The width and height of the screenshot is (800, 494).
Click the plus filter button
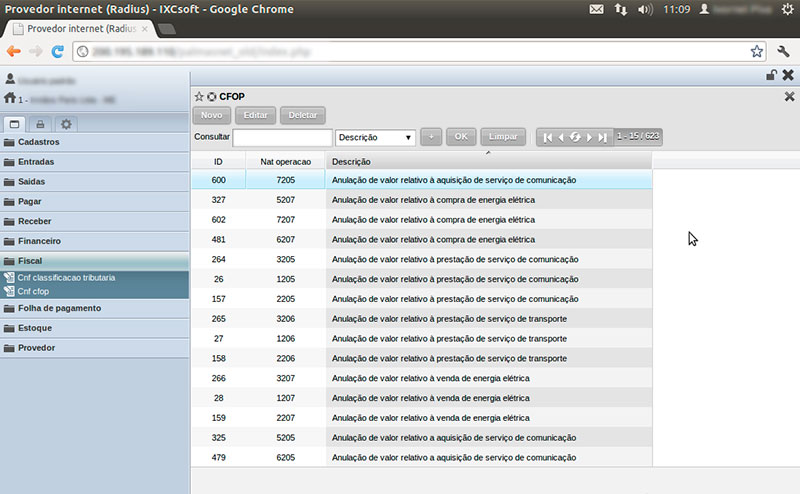[x=431, y=137]
